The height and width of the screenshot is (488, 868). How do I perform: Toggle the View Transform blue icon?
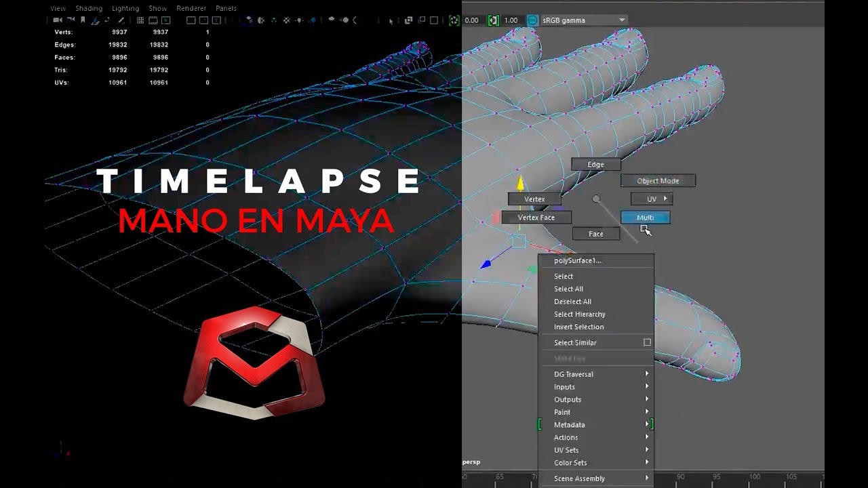(x=532, y=20)
